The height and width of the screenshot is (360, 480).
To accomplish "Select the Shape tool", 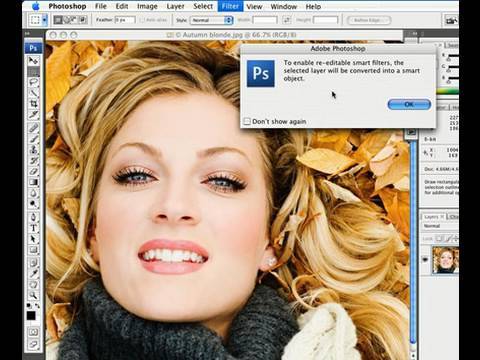I will tap(33, 250).
